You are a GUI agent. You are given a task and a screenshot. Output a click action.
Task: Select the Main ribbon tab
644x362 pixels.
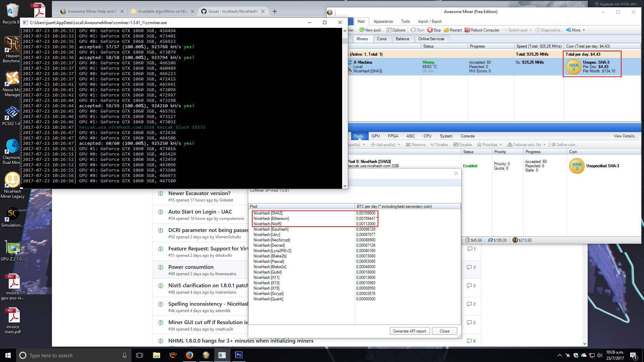pyautogui.click(x=361, y=21)
